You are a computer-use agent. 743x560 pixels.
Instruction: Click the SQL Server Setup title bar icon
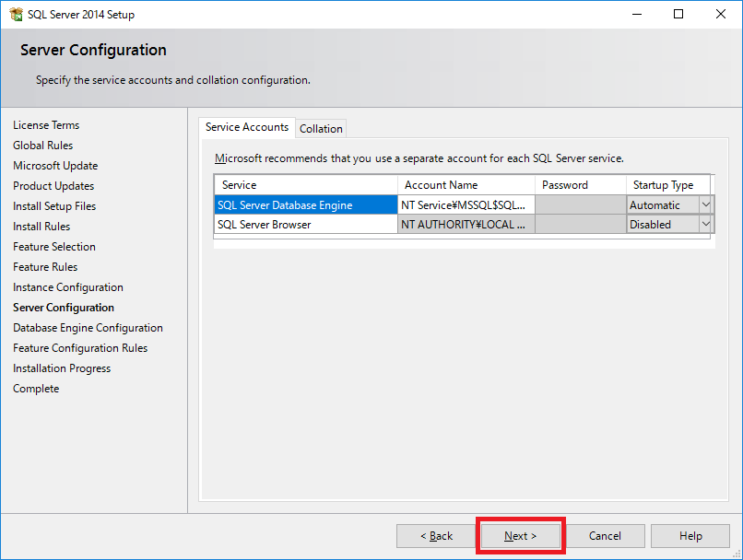[16, 14]
